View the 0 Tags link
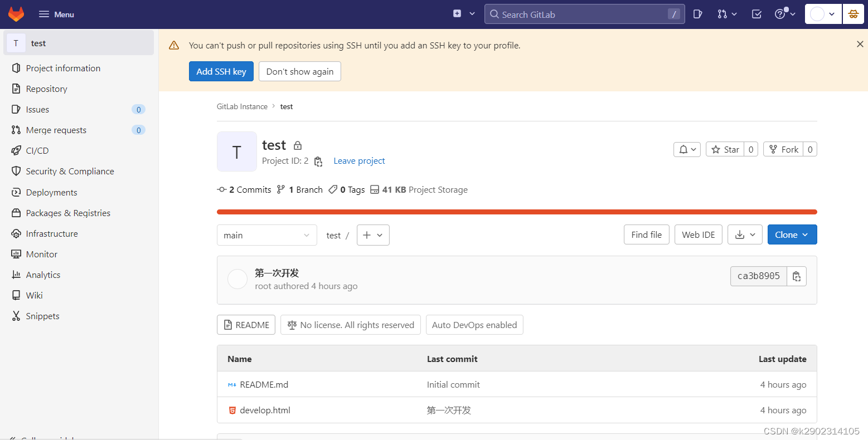 tap(347, 189)
